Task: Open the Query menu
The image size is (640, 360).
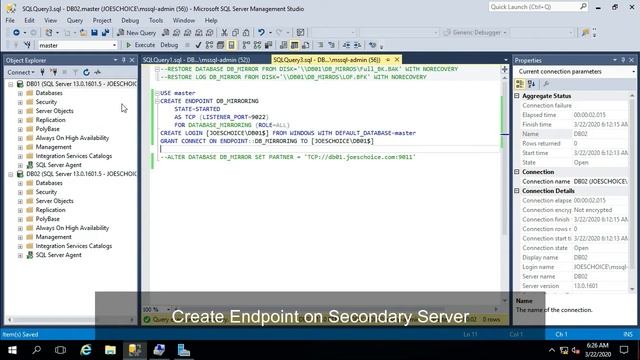Action: click(x=75, y=20)
